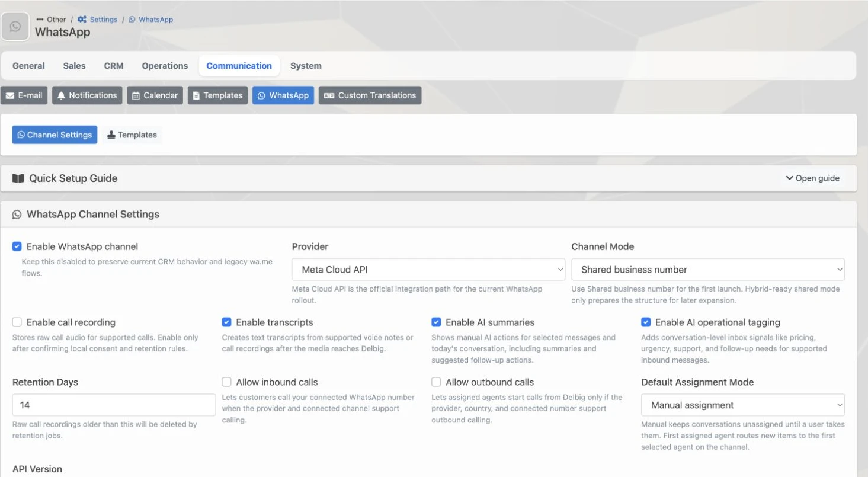Click the WhatsApp icon in breadcrumb

(132, 20)
